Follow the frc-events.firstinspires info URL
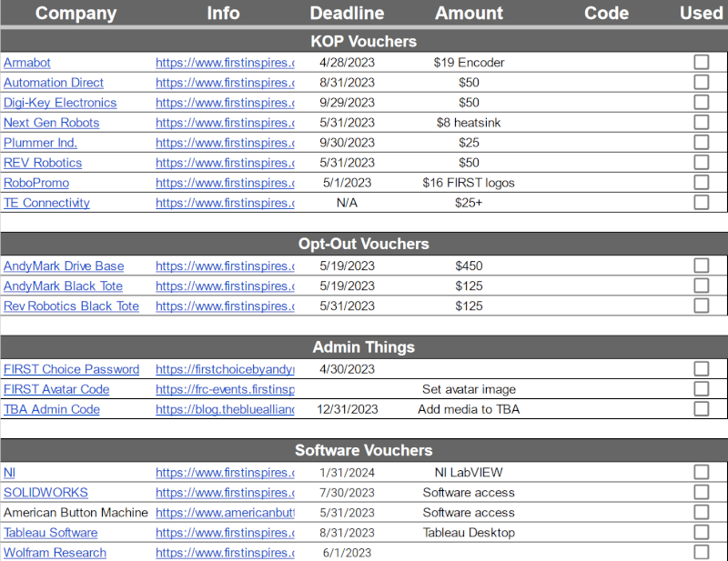The height and width of the screenshot is (561, 728). pos(225,389)
